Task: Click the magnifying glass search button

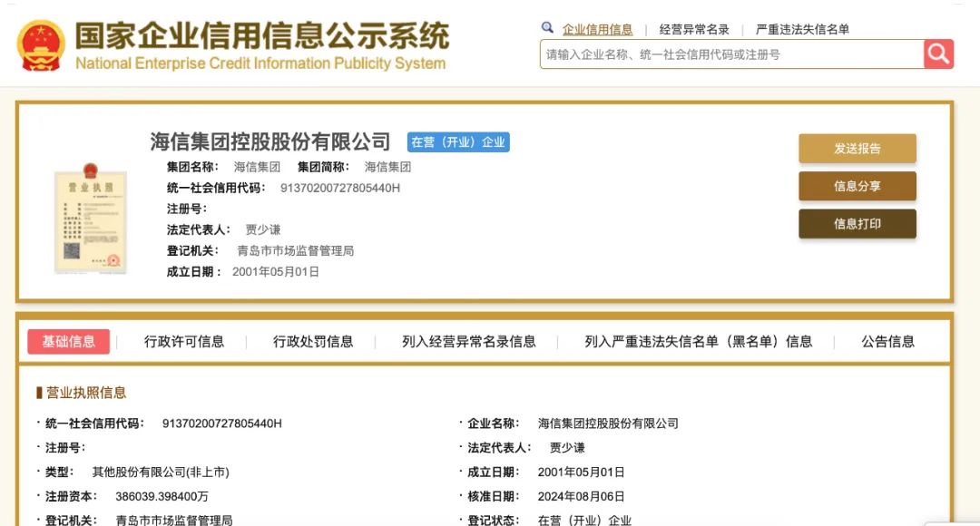Action: click(938, 54)
